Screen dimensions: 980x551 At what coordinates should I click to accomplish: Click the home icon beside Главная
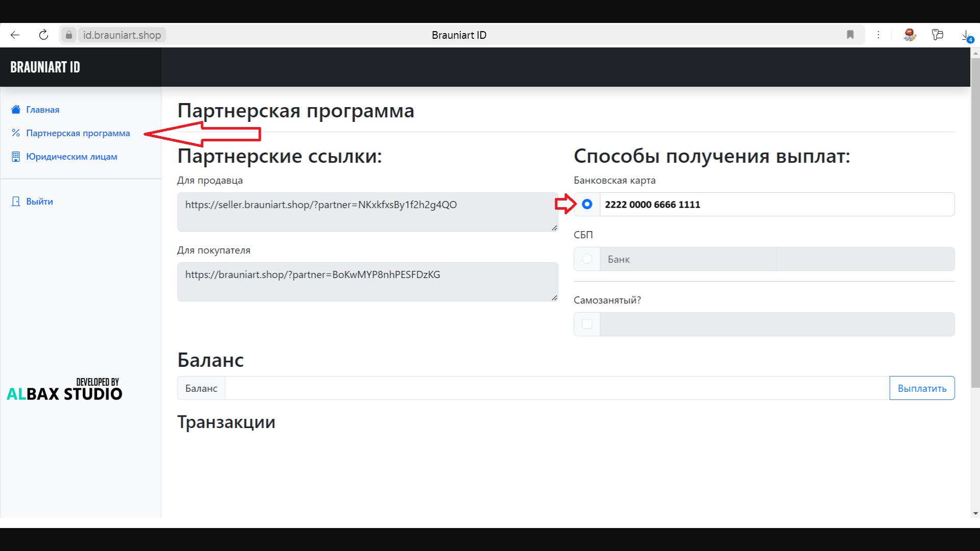click(16, 110)
